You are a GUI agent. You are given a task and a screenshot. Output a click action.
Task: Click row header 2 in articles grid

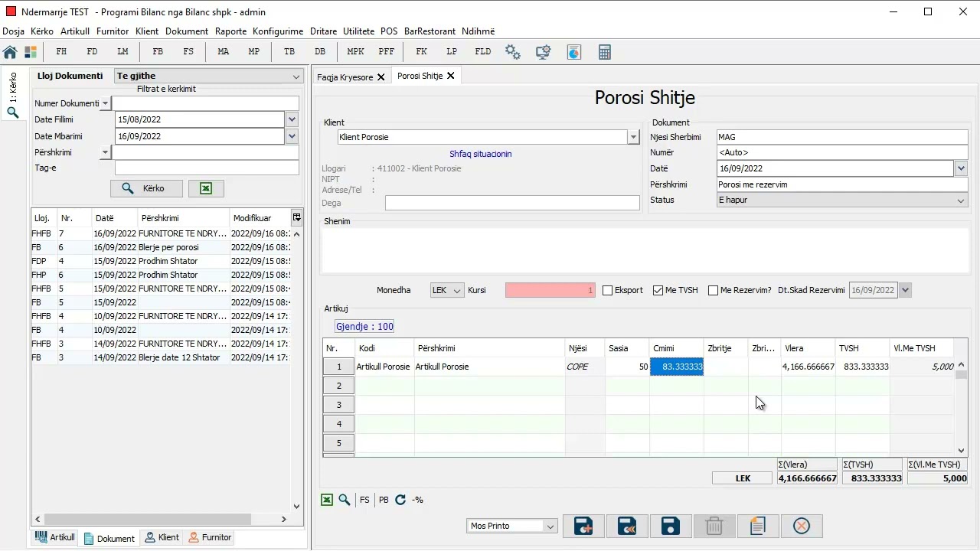[339, 386]
